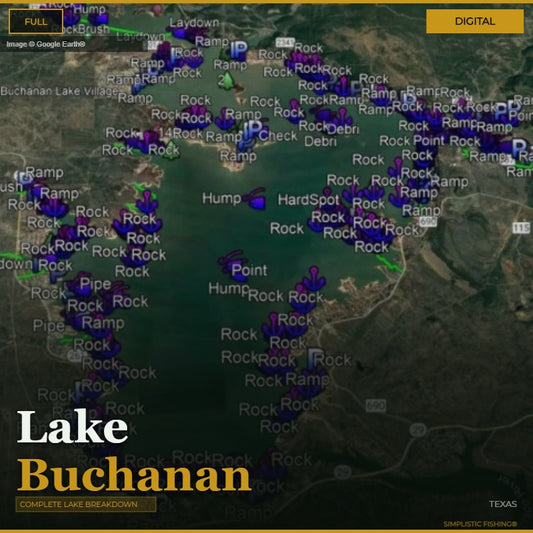The image size is (533, 533).
Task: Click the Buchanan Lake Village label
Action: pyautogui.click(x=59, y=91)
